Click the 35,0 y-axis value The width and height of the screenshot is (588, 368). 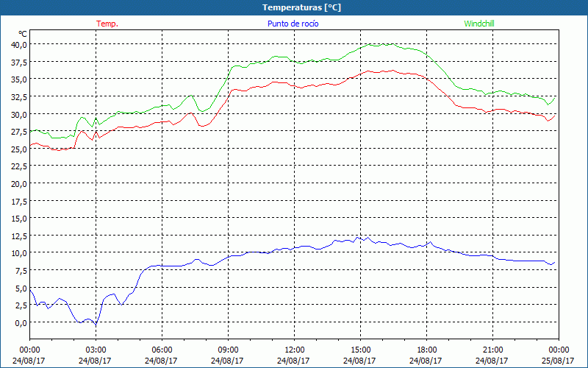[20, 79]
